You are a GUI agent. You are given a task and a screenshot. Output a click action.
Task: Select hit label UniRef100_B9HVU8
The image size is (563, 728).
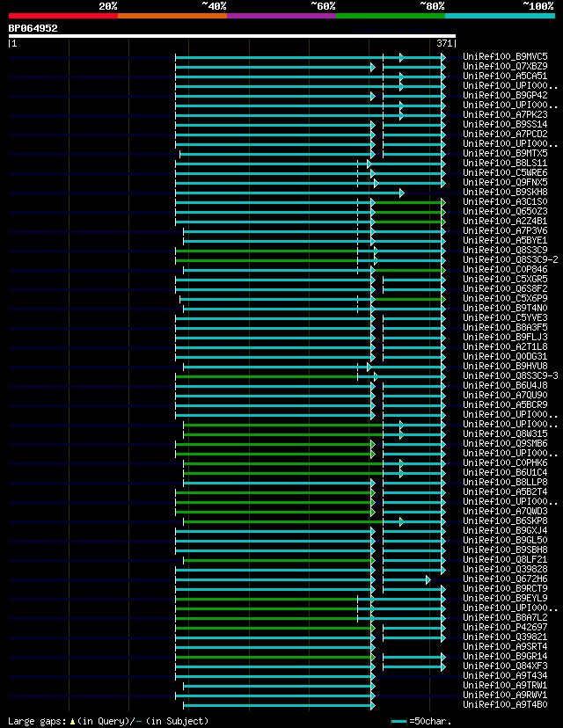[506, 367]
